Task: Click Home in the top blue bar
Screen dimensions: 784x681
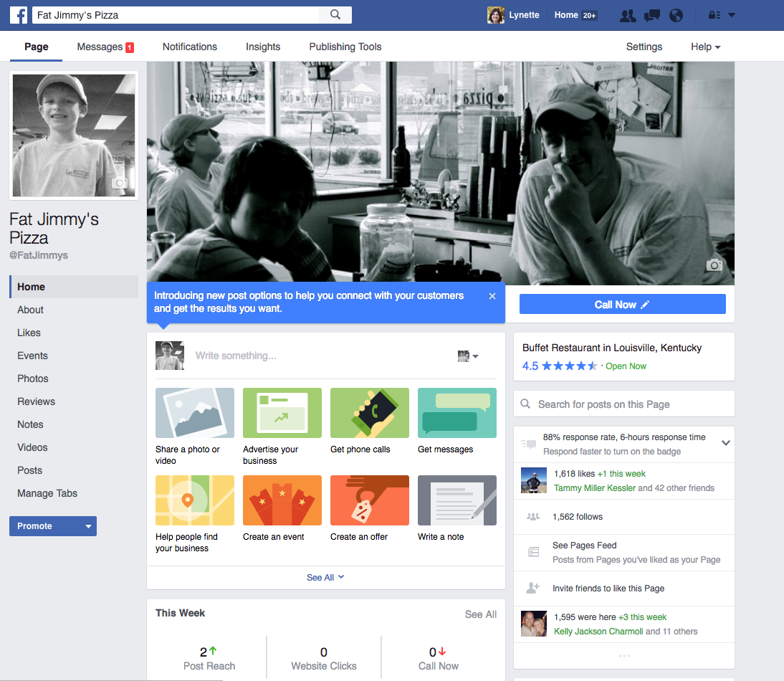Action: tap(566, 15)
